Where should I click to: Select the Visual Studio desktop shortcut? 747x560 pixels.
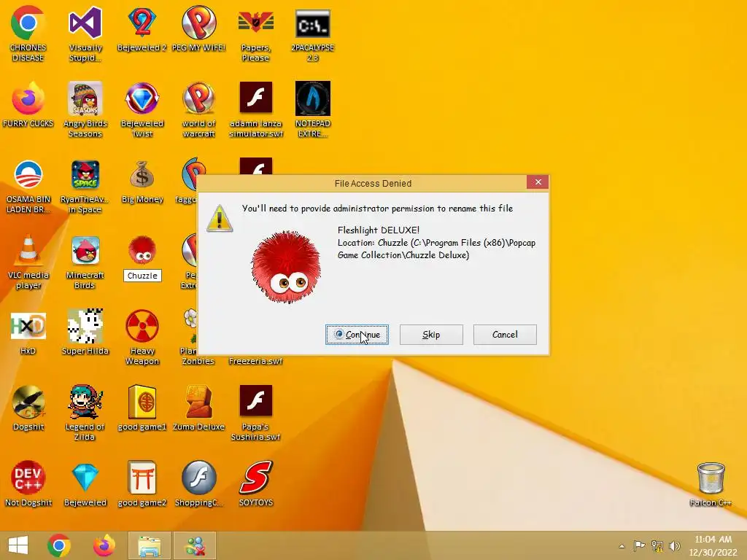pos(85,23)
